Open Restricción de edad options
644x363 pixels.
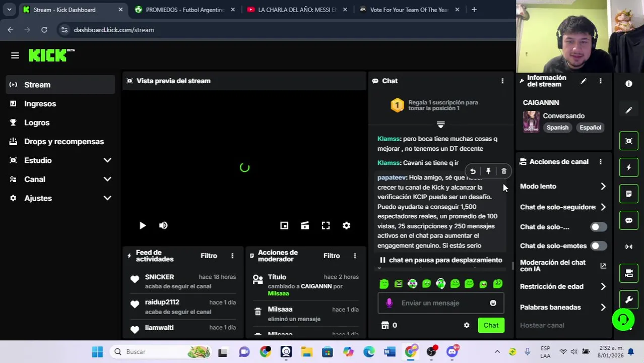[563, 286]
